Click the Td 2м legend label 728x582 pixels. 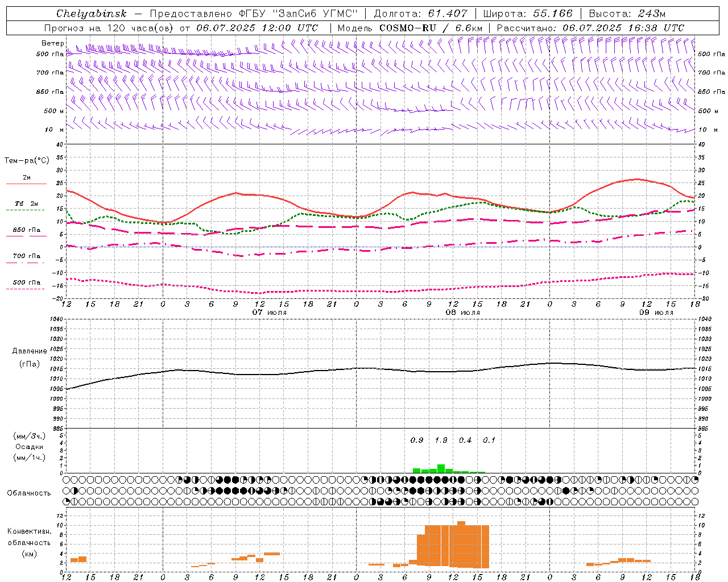tap(26, 203)
